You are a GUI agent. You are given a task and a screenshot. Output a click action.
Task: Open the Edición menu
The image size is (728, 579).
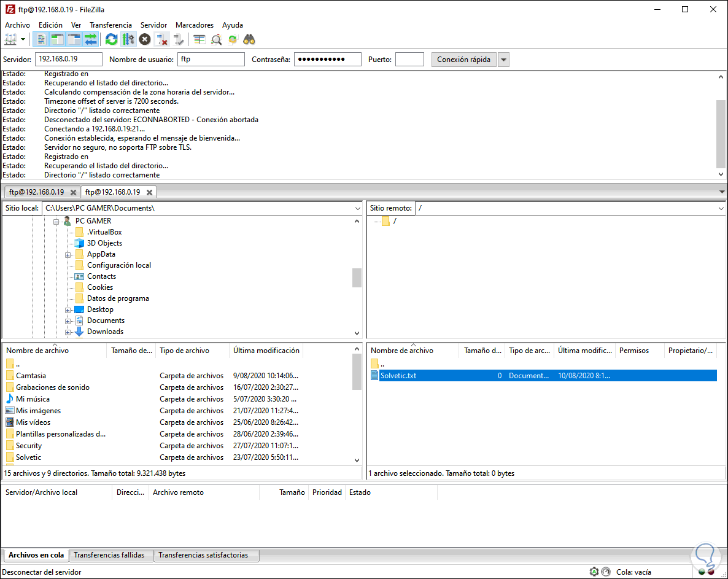point(50,25)
